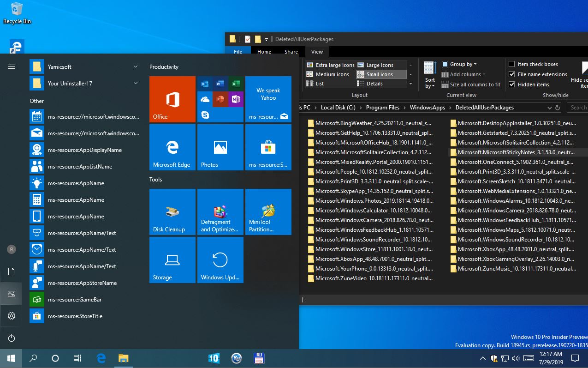The width and height of the screenshot is (588, 368).
Task: Select the Microsoft.YourPhone folder
Action: coord(370,269)
